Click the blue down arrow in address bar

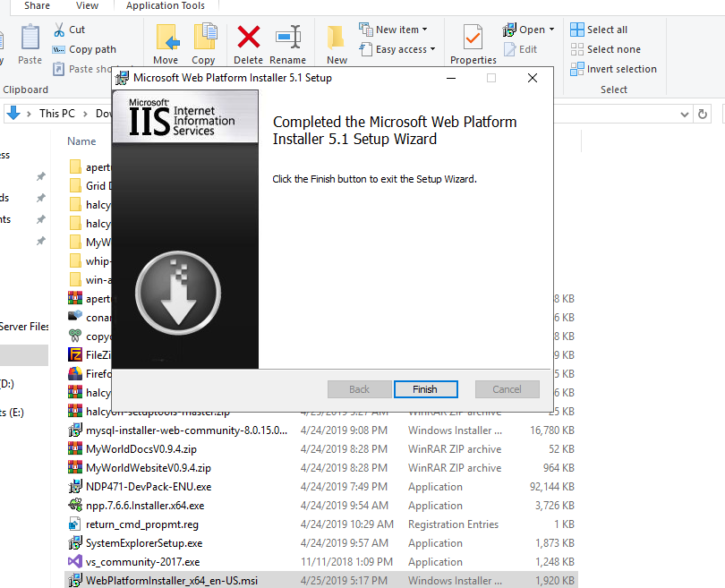click(x=13, y=113)
